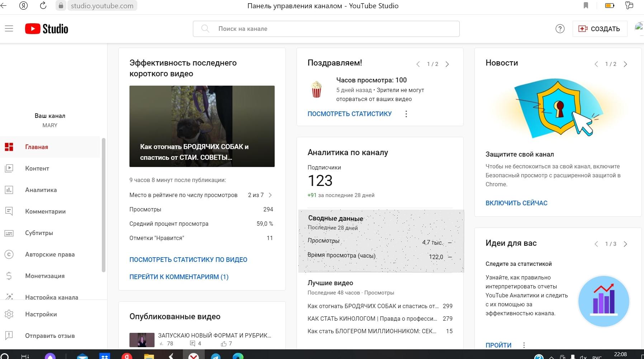Click the search magnifier icon
This screenshot has height=359, width=644.
205,29
